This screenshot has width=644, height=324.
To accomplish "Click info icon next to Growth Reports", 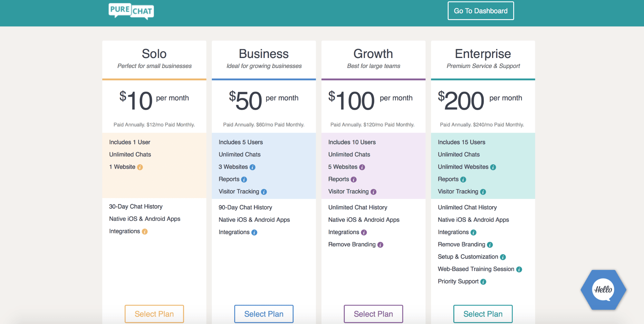I will click(354, 179).
